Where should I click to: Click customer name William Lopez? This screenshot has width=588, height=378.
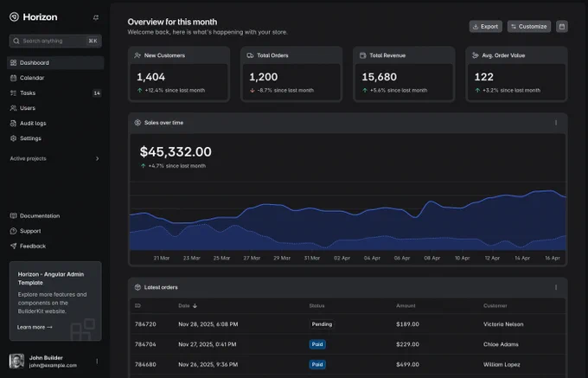[x=502, y=364]
